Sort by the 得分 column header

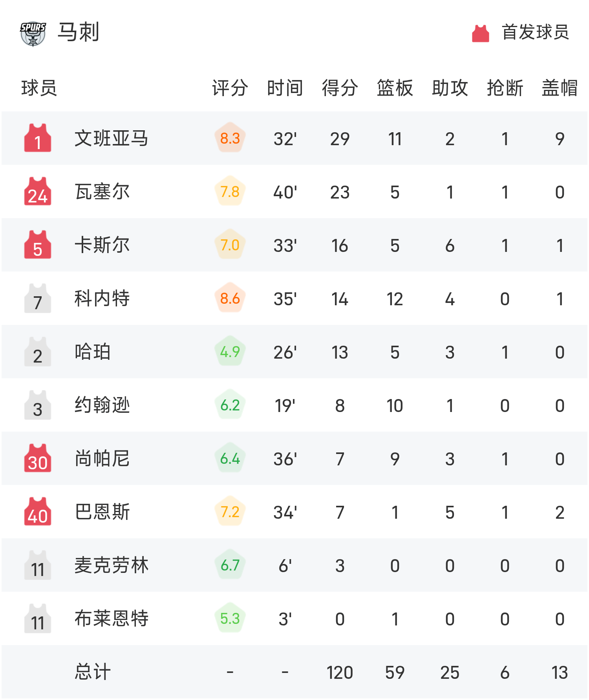(340, 88)
